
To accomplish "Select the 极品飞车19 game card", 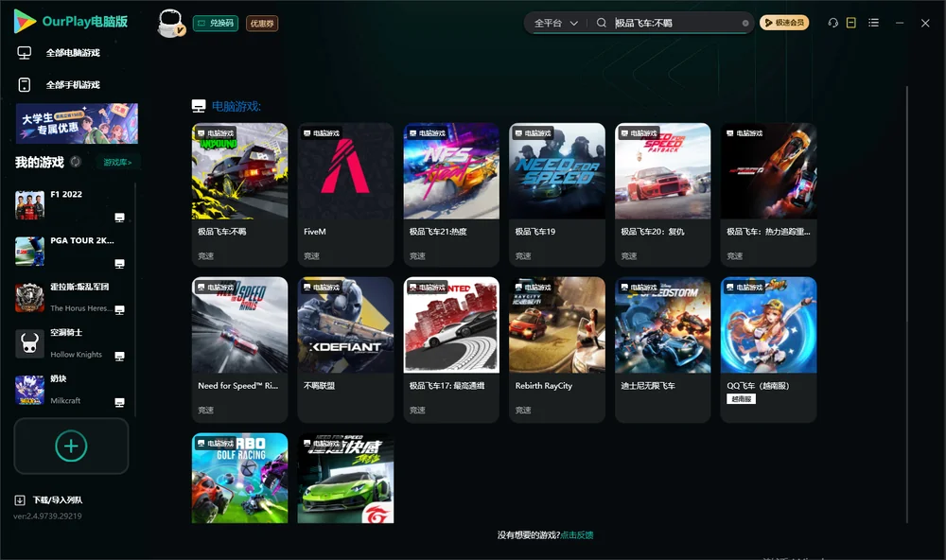I will [x=557, y=194].
